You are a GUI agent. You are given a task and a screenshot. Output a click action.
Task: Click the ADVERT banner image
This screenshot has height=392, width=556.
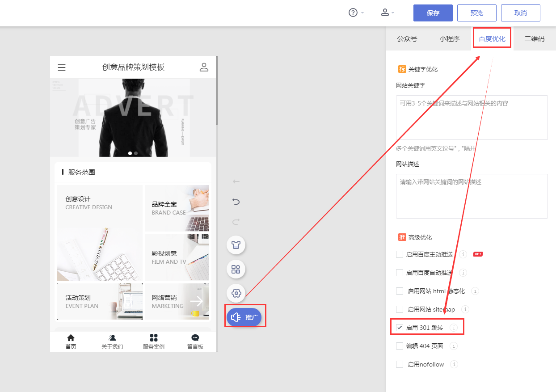133,118
